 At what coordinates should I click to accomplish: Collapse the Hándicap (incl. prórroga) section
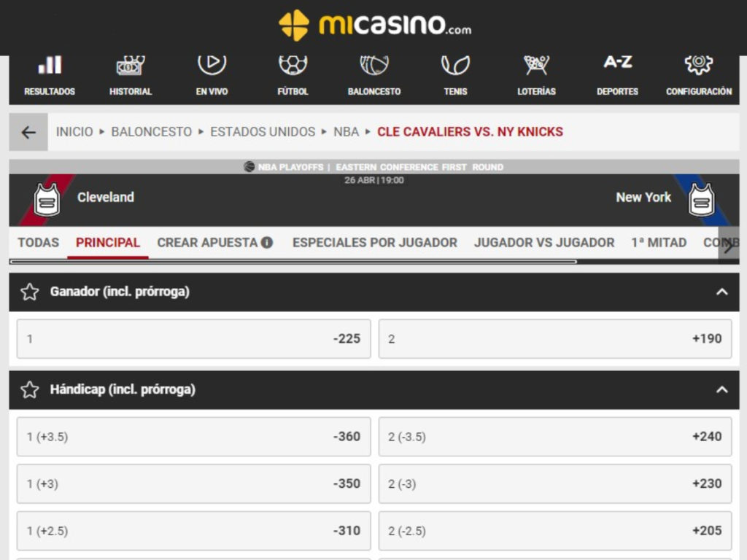721,389
